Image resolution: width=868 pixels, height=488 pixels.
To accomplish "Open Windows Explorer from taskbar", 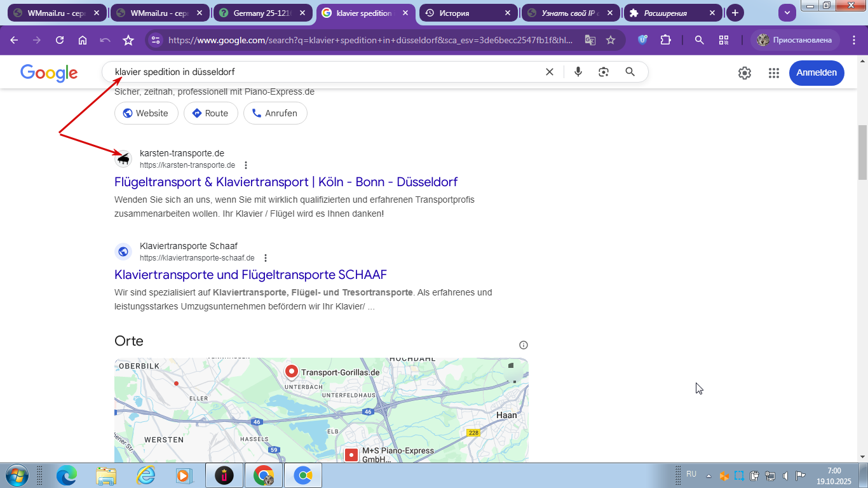I will (x=106, y=475).
